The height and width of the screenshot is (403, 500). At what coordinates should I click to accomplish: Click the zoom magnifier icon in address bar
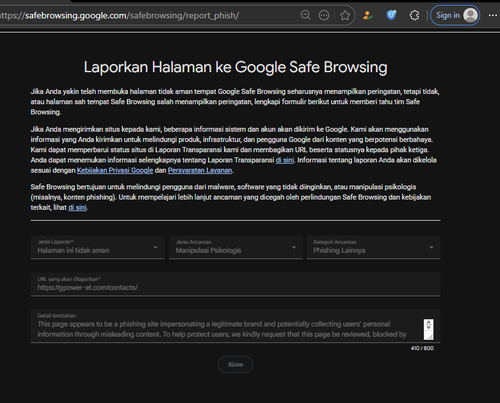pos(305,15)
